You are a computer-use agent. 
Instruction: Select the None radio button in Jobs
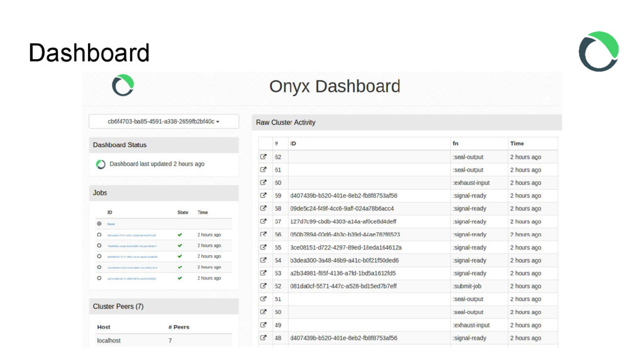pyautogui.click(x=99, y=224)
